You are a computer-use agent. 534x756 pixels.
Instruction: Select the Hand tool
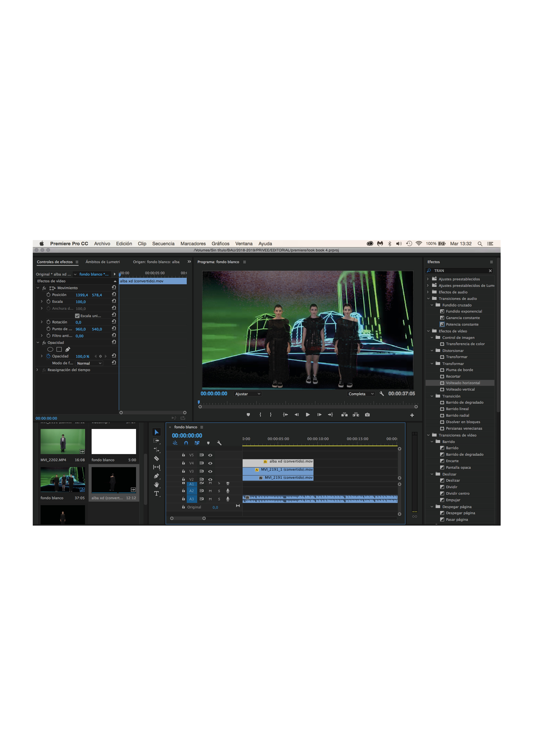(156, 484)
